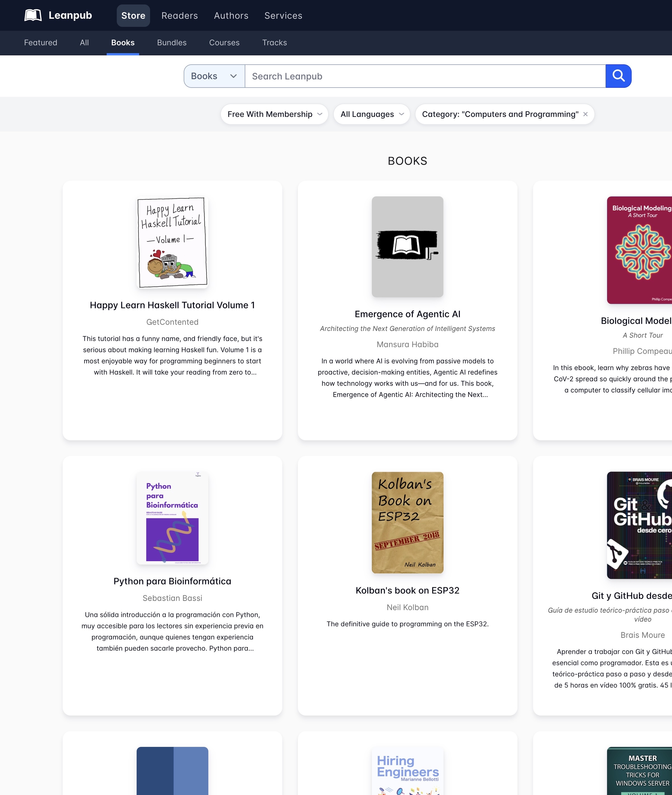Open the Readers menu in top navigation
The height and width of the screenshot is (795, 672).
179,16
